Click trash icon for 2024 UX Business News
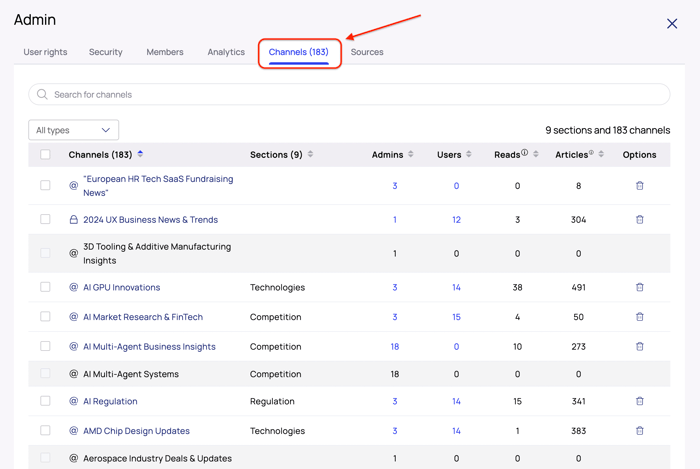Screen dimensions: 700x469 pos(640,220)
